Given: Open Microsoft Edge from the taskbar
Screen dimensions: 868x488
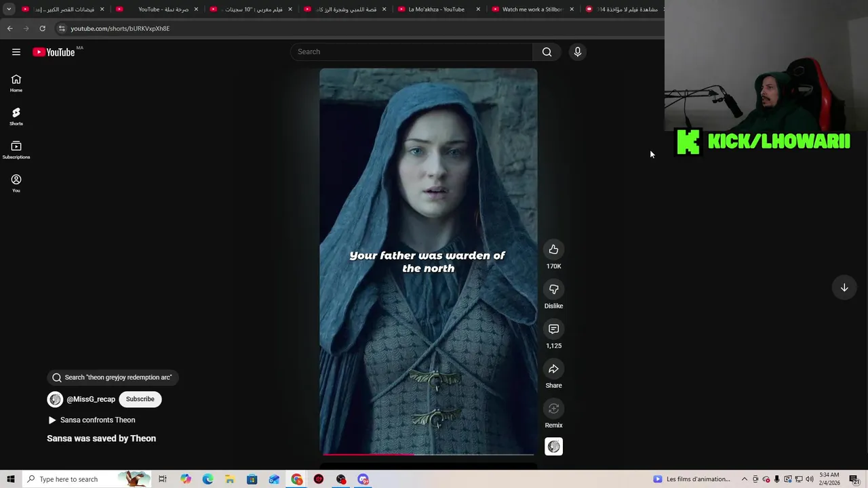Looking at the screenshot, I should pyautogui.click(x=208, y=479).
